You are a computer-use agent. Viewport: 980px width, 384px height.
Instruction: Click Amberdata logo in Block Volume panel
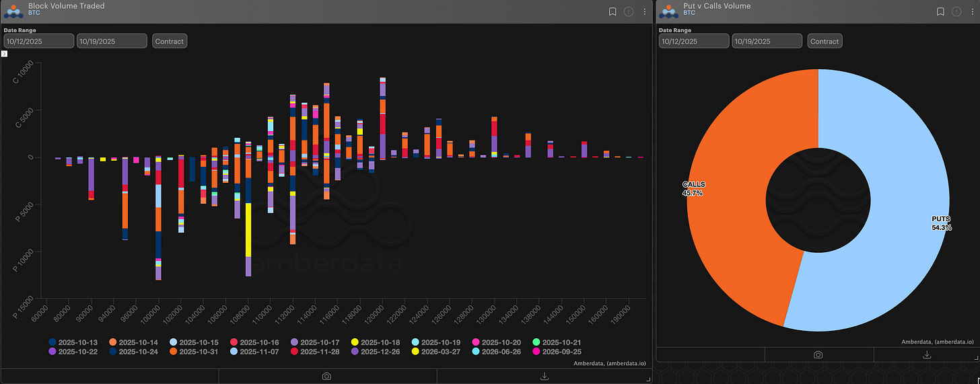click(14, 11)
